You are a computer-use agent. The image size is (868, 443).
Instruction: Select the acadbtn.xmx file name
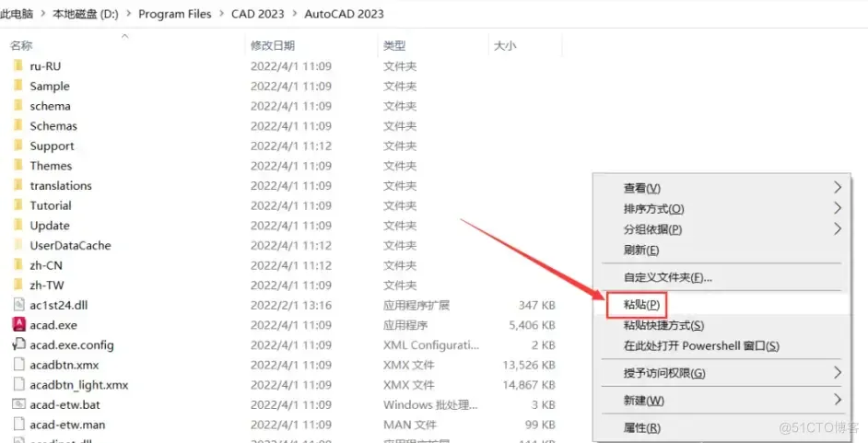65,365
